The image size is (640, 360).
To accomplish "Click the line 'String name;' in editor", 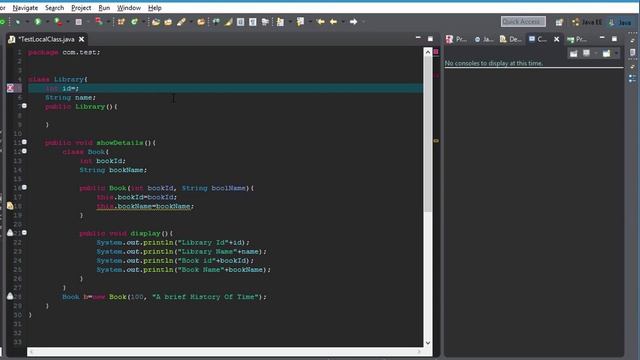I will (70, 98).
